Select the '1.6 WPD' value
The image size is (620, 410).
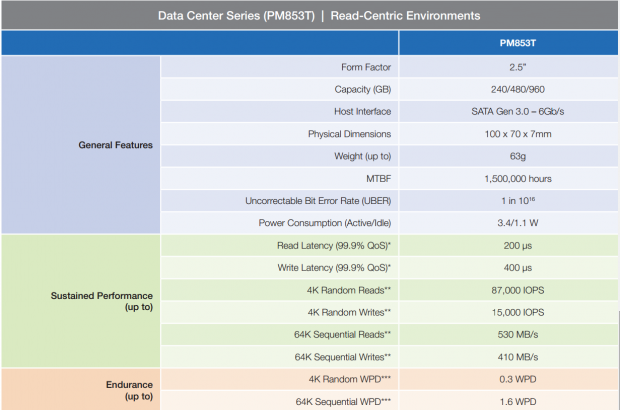click(518, 402)
